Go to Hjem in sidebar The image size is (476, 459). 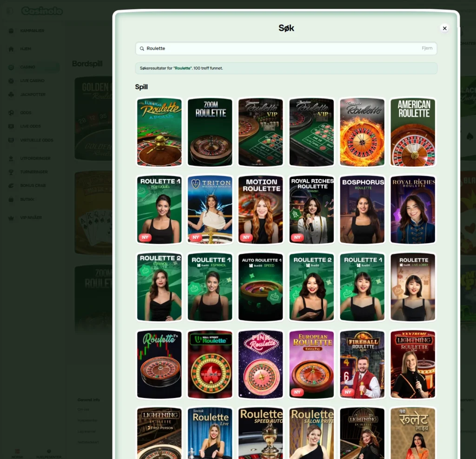click(26, 49)
